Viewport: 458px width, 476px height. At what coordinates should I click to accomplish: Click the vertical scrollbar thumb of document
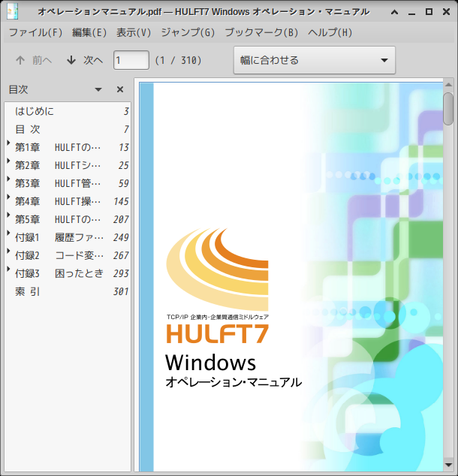click(x=448, y=109)
